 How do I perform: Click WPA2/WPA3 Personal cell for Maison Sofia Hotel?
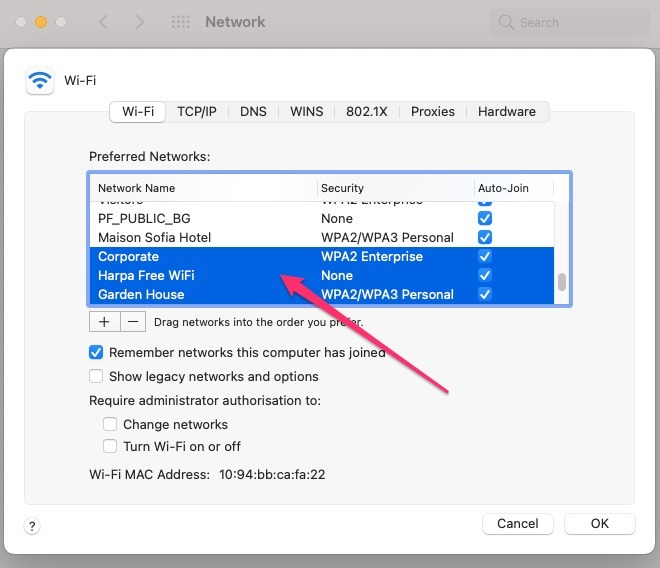[387, 237]
